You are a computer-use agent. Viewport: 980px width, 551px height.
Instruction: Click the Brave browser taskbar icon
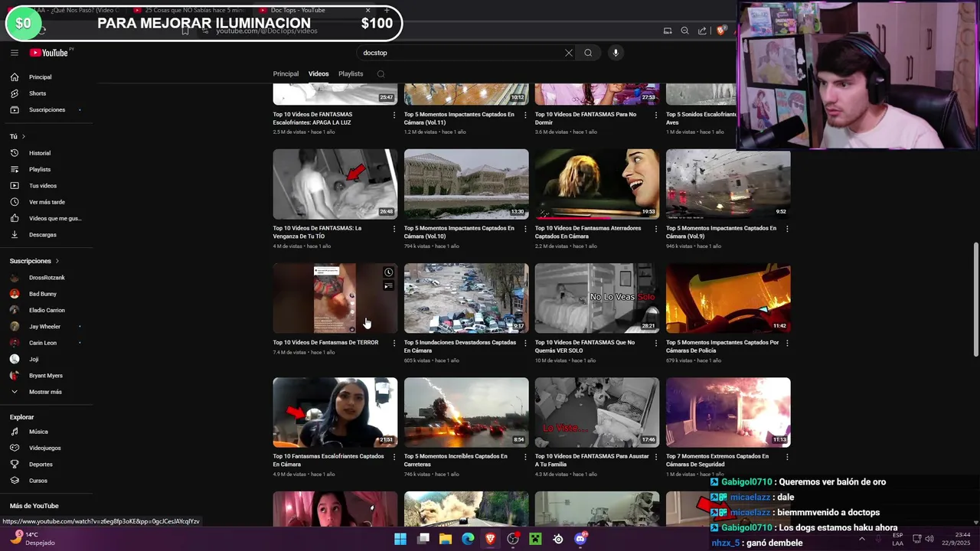[x=491, y=539]
